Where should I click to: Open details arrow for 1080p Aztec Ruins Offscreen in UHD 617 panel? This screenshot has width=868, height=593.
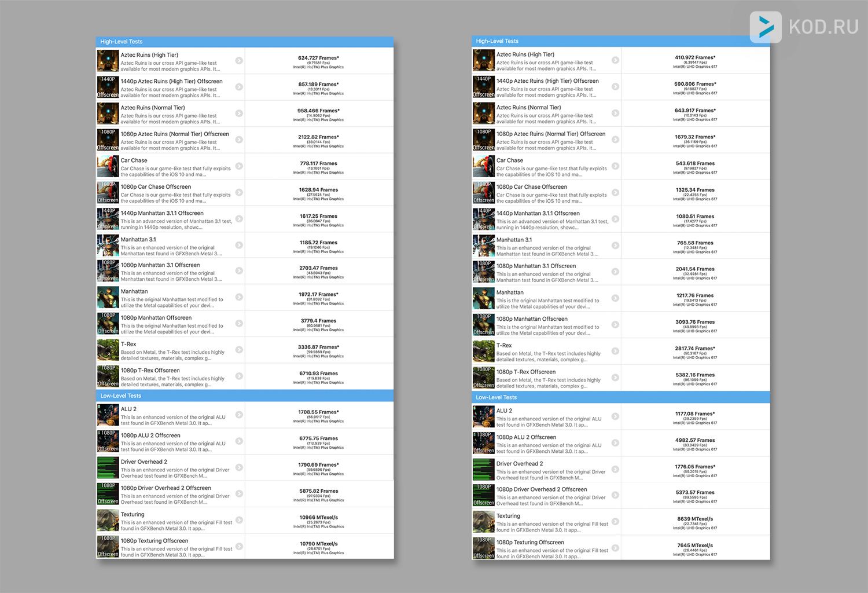pyautogui.click(x=615, y=140)
